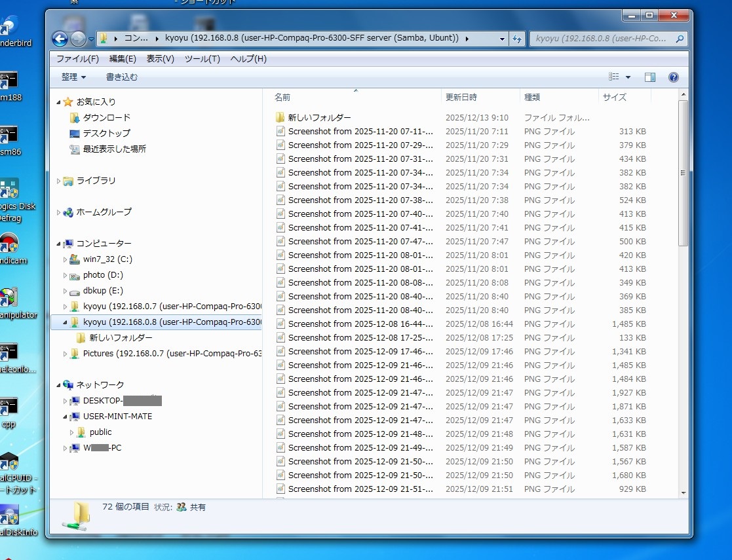Open the ダウンロード favorites folder
This screenshot has height=560, width=732.
click(106, 118)
